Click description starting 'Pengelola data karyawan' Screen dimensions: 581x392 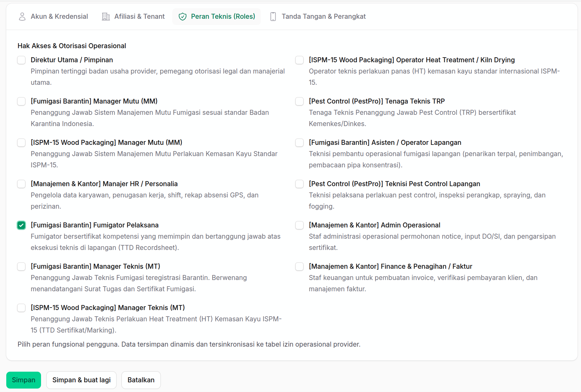pos(145,201)
